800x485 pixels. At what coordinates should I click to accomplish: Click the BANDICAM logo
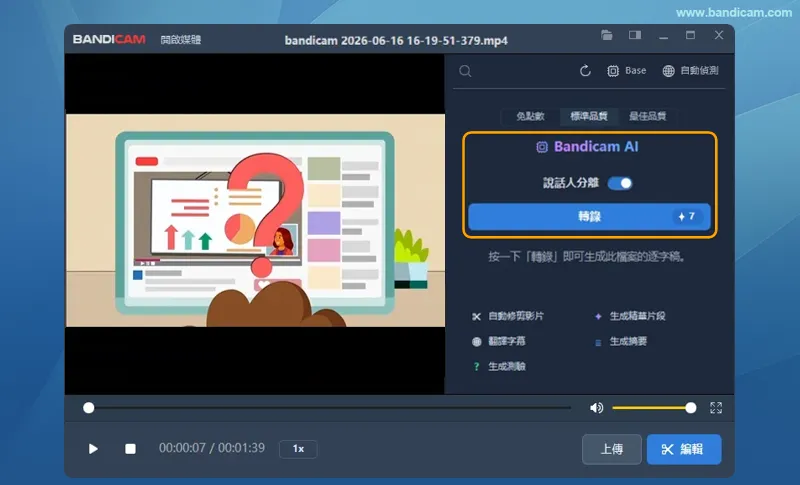click(x=109, y=39)
